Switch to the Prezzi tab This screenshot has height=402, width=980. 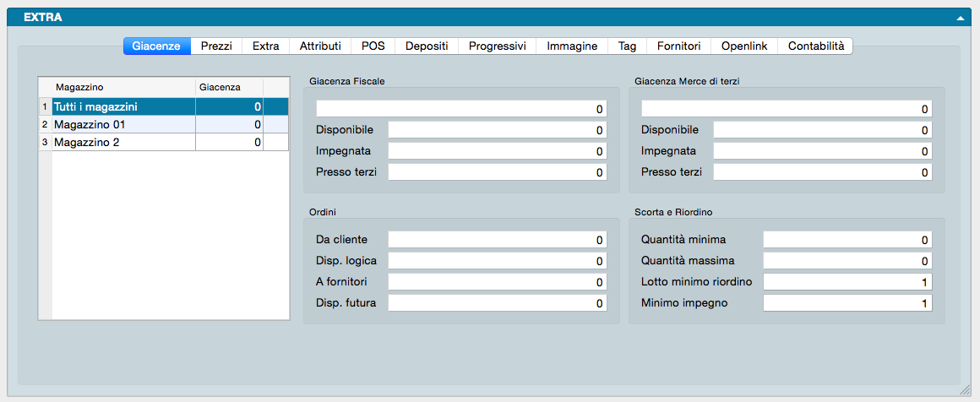click(216, 46)
